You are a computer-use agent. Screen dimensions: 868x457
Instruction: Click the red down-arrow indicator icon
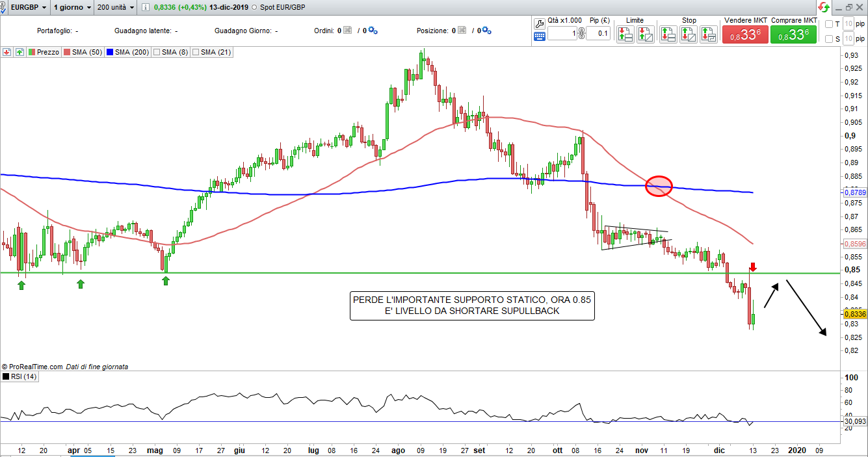(x=7, y=52)
